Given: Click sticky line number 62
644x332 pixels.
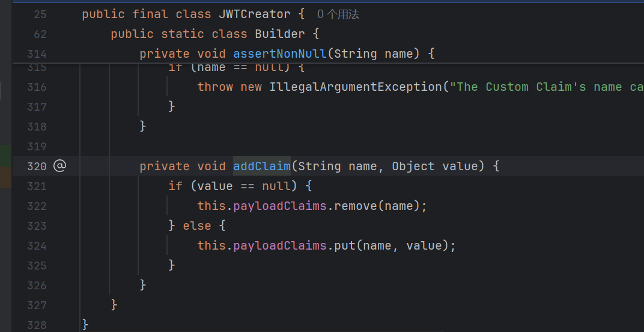Looking at the screenshot, I should pyautogui.click(x=40, y=34).
